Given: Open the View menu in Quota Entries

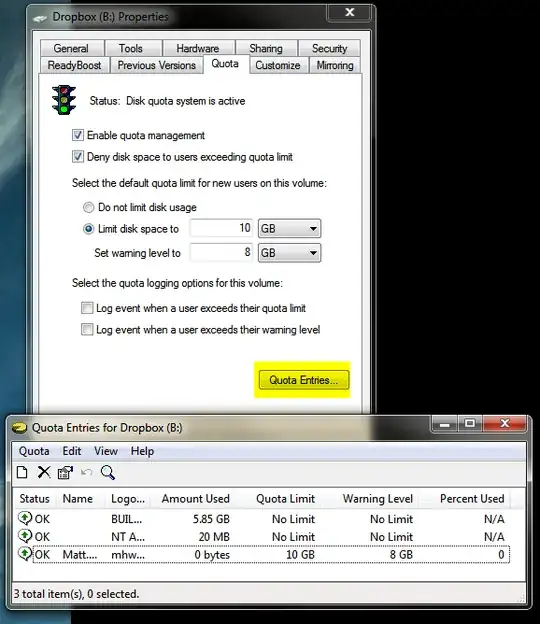Looking at the screenshot, I should click(x=106, y=451).
